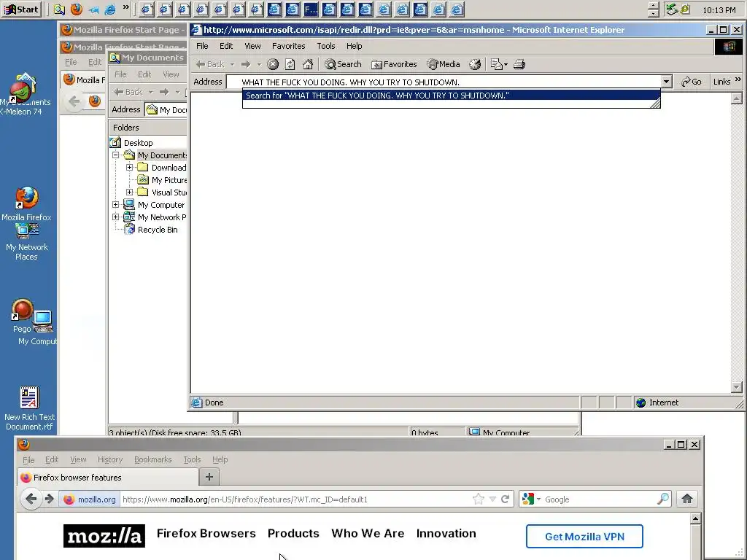Open the Who We Are link
Viewport: 747px width, 560px height.
[368, 533]
